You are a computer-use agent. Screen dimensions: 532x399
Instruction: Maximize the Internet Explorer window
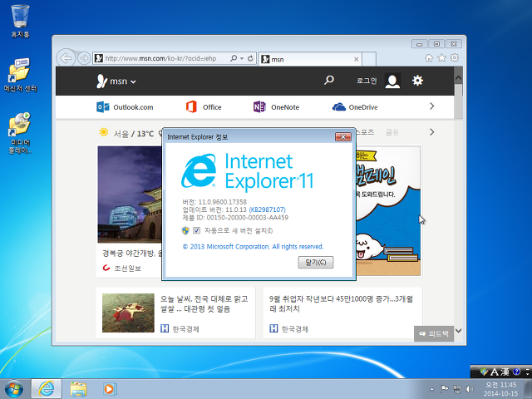(x=436, y=44)
